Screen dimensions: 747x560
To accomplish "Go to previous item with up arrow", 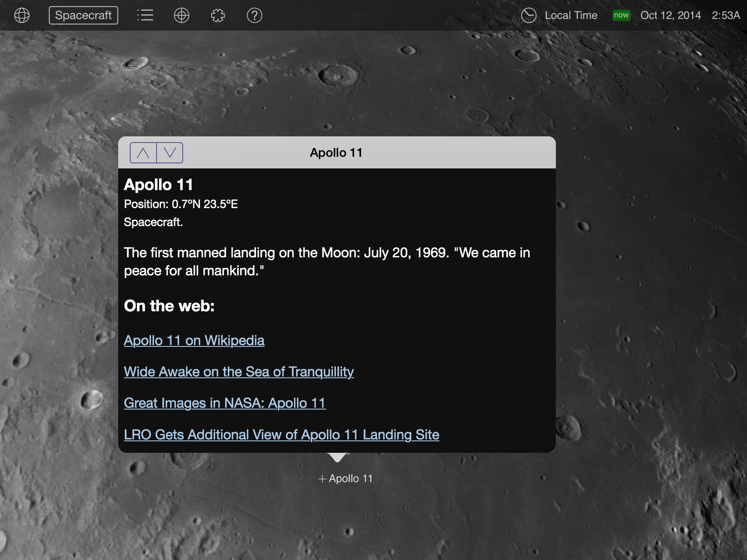I will pos(143,153).
